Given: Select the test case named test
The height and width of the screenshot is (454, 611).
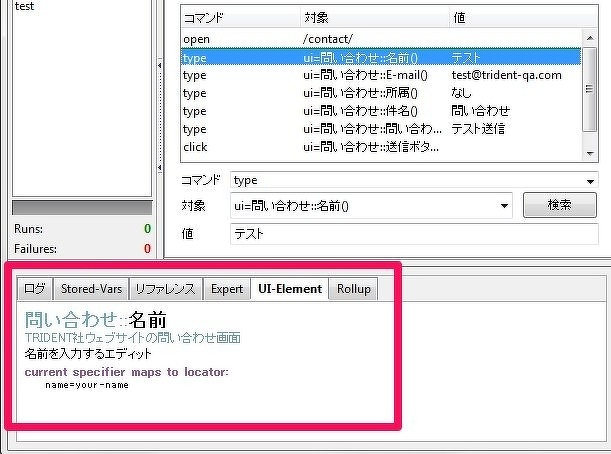Looking at the screenshot, I should pyautogui.click(x=26, y=6).
